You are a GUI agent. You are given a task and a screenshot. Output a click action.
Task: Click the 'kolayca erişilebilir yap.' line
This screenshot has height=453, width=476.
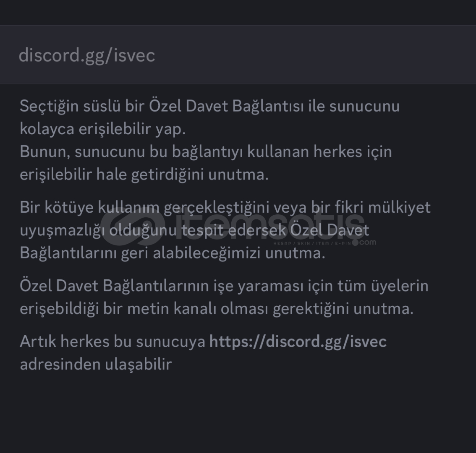pos(102,129)
